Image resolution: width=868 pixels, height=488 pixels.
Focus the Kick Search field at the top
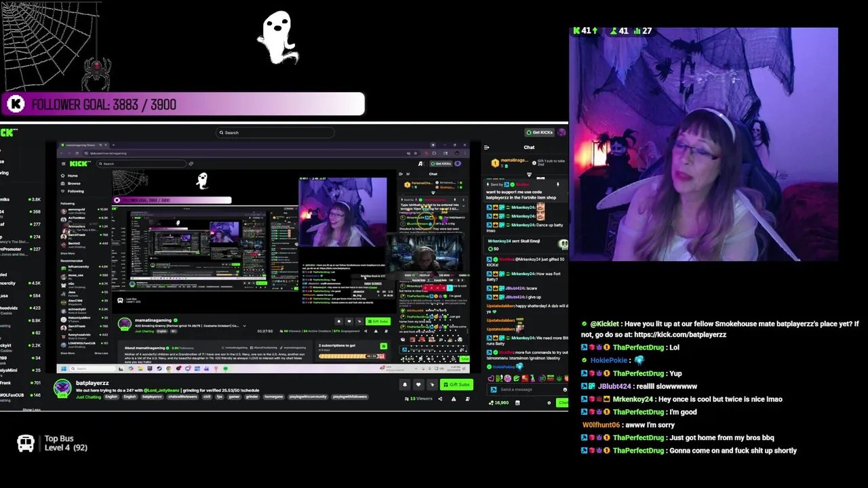pyautogui.click(x=275, y=133)
